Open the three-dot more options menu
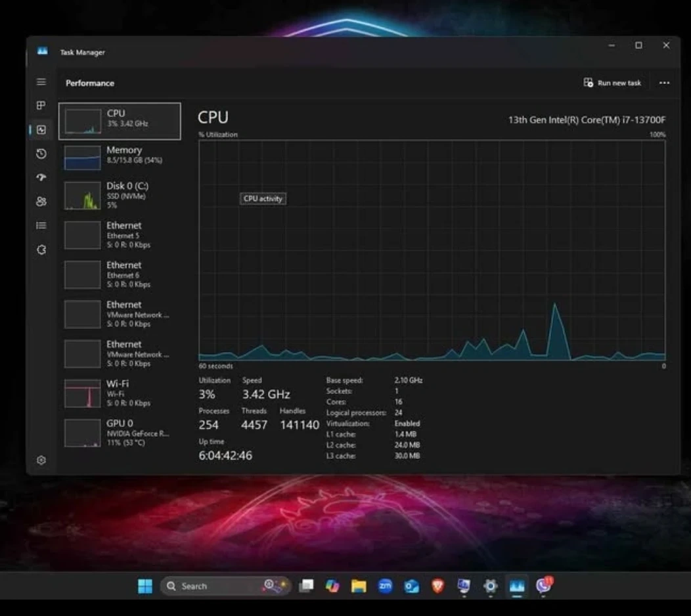Screen dimensions: 691x616 [664, 83]
